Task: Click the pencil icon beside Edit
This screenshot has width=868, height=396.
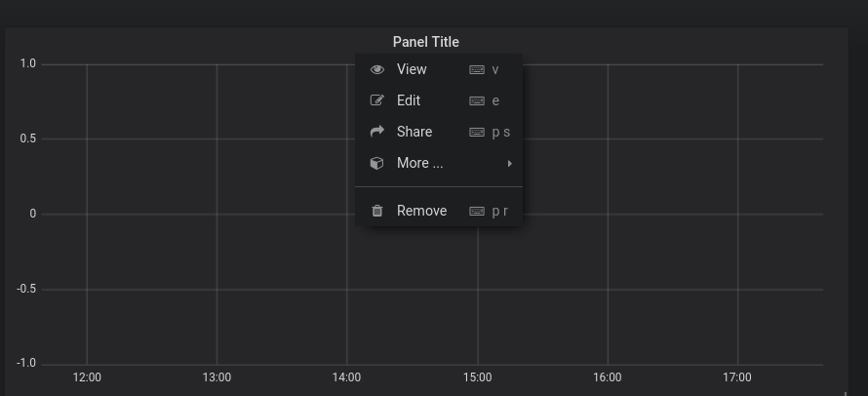Action: point(377,100)
